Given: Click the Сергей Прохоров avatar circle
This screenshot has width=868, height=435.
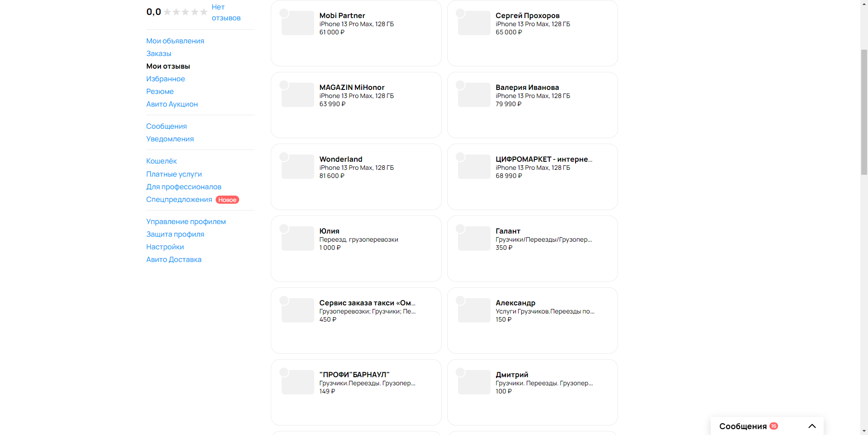Looking at the screenshot, I should point(460,13).
